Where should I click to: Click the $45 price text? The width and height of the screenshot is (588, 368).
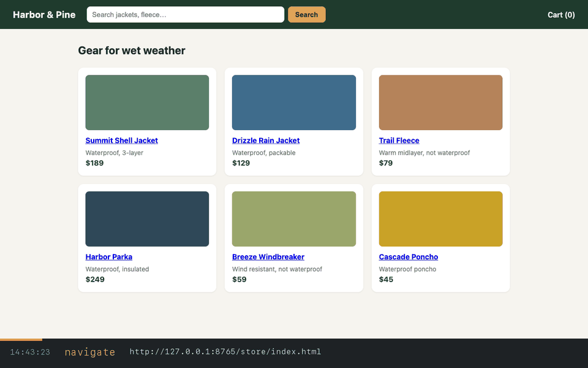[386, 280]
